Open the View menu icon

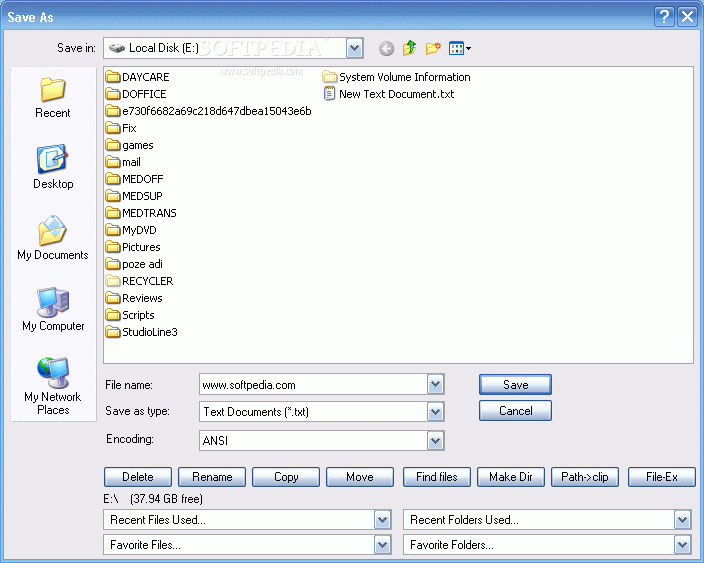click(x=460, y=48)
